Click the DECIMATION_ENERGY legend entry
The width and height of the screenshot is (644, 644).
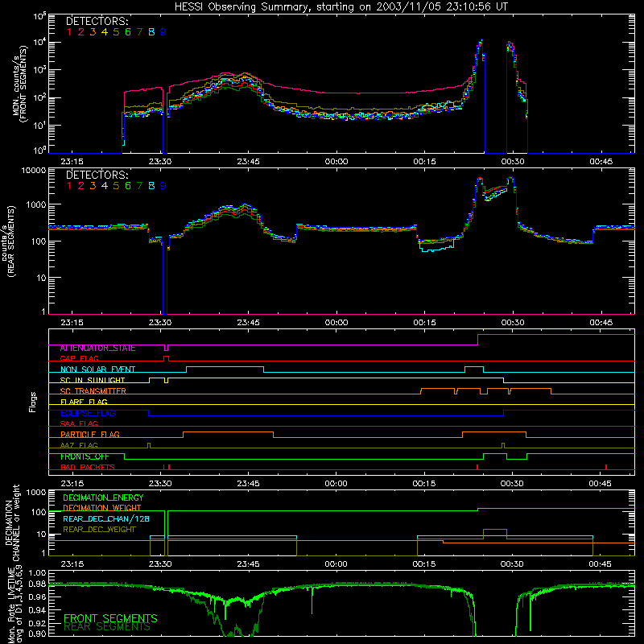(x=103, y=497)
